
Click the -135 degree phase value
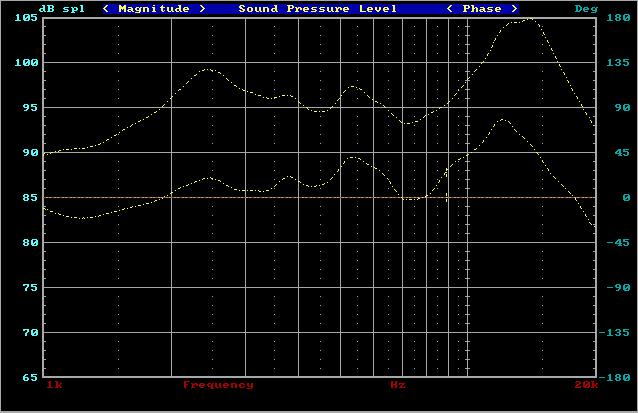pos(614,333)
